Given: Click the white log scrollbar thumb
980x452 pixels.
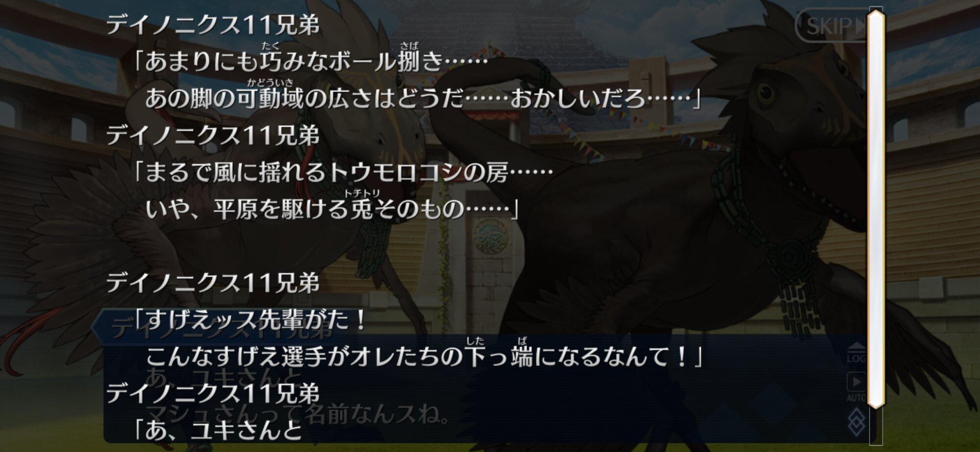Looking at the screenshot, I should (x=876, y=209).
